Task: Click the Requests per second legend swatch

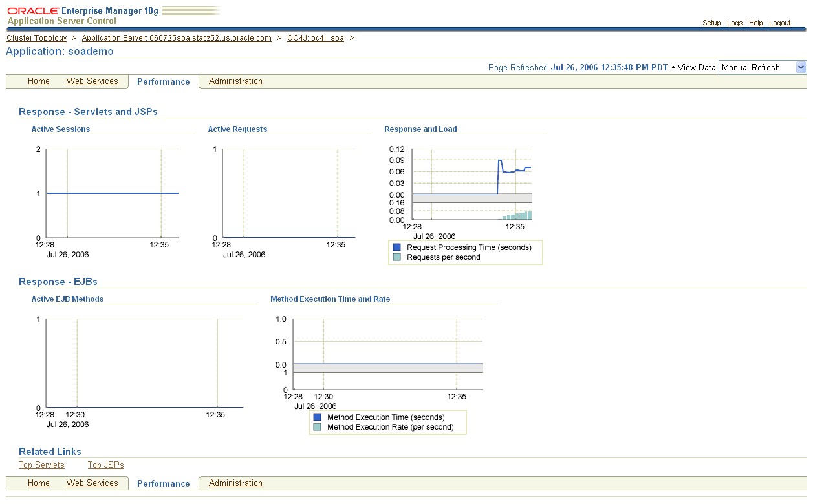Action: [x=397, y=257]
